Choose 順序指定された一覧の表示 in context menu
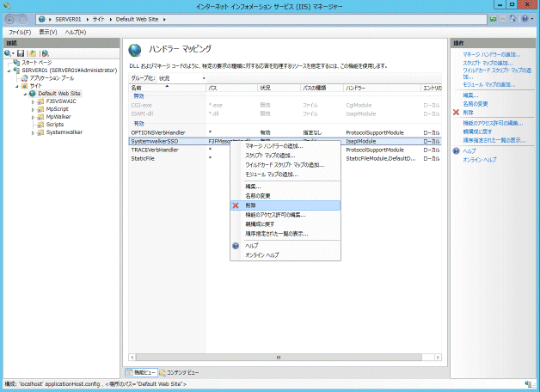Screen dimensions: 540x392 tap(285, 234)
